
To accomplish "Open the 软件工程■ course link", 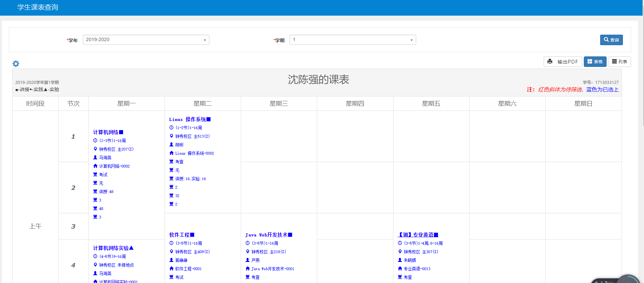I will coord(182,235).
